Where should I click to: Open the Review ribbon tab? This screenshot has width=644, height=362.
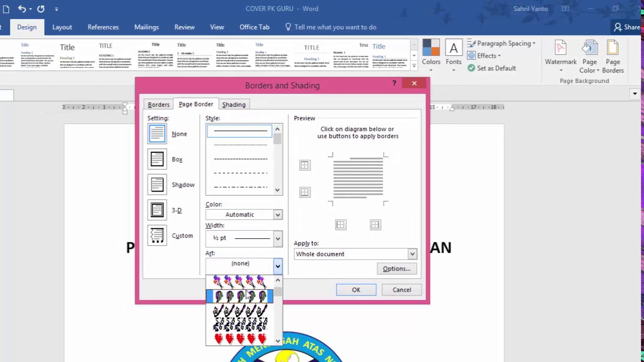pyautogui.click(x=185, y=27)
